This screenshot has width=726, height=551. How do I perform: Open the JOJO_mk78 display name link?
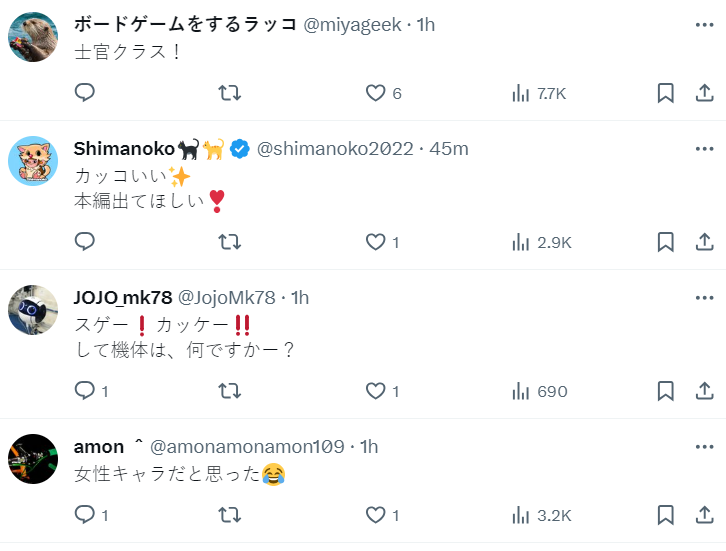123,298
